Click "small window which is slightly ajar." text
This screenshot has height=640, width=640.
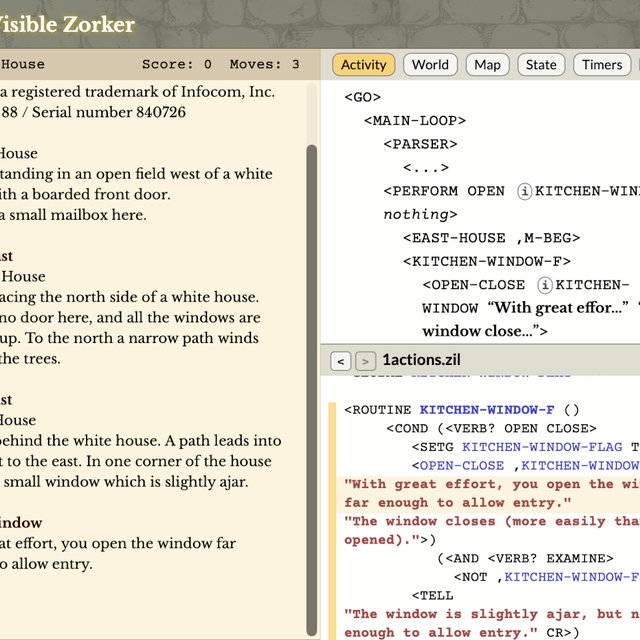126,482
